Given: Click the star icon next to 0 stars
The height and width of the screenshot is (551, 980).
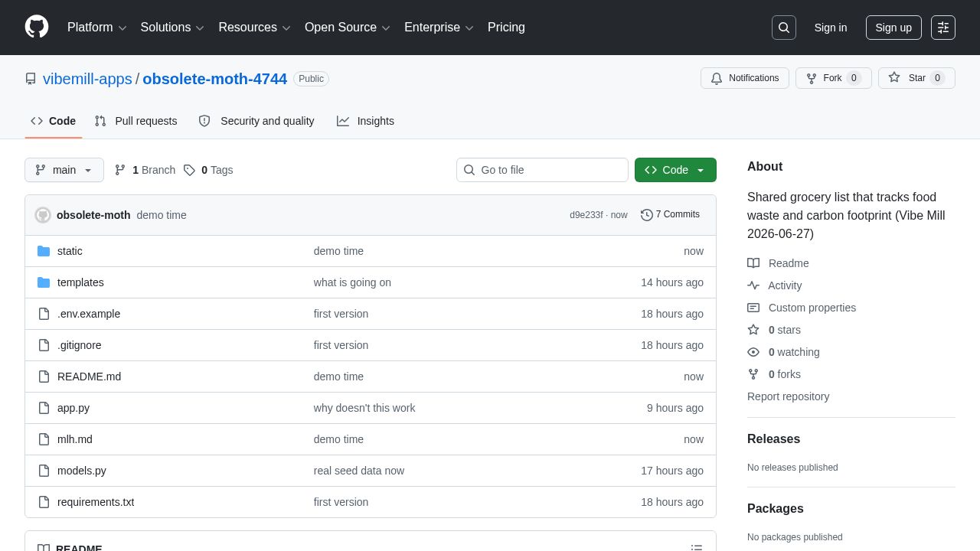Looking at the screenshot, I should click(753, 330).
